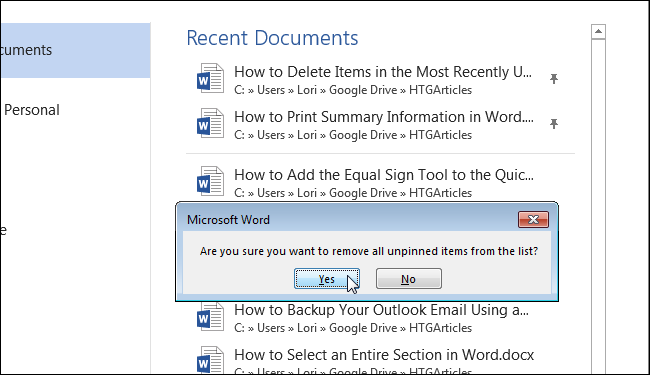The width and height of the screenshot is (650, 375).
Task: Open 'How to Print Summary Information in Word...'
Action: [384, 117]
